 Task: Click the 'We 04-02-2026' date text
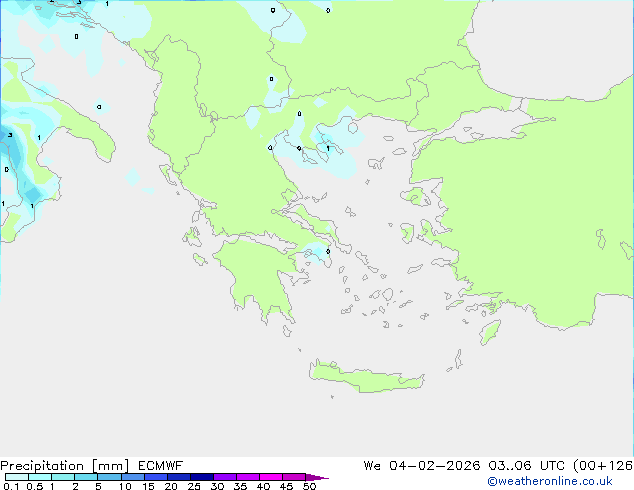point(422,466)
